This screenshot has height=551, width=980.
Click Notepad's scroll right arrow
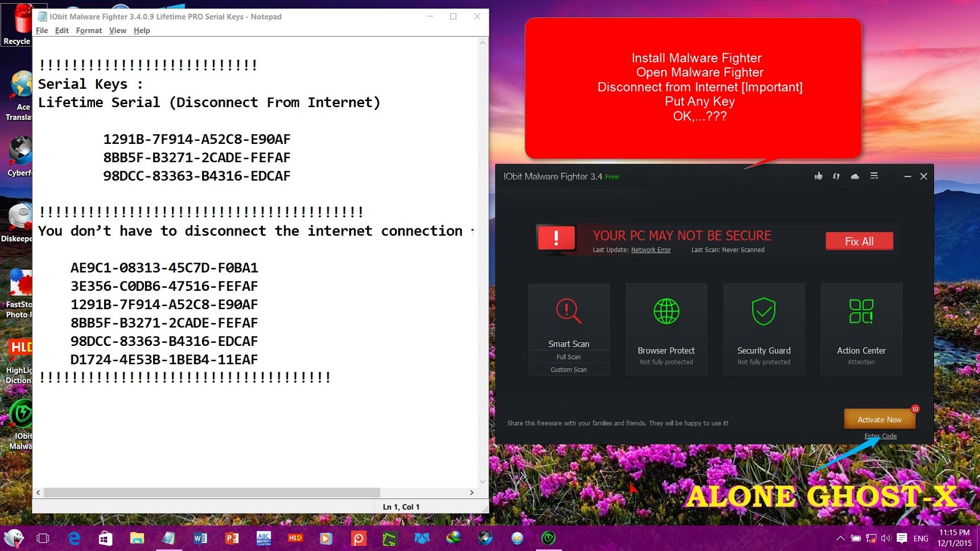pyautogui.click(x=472, y=492)
